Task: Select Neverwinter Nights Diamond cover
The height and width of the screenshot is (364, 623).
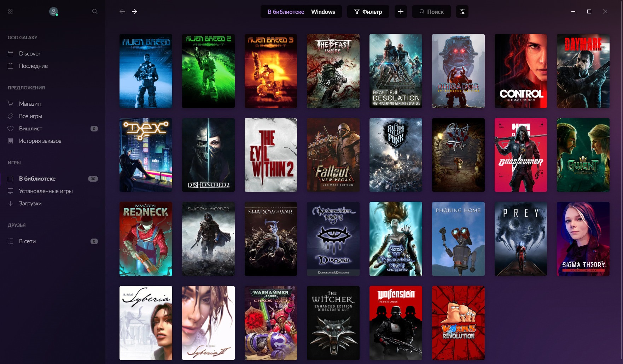Action: pyautogui.click(x=333, y=239)
